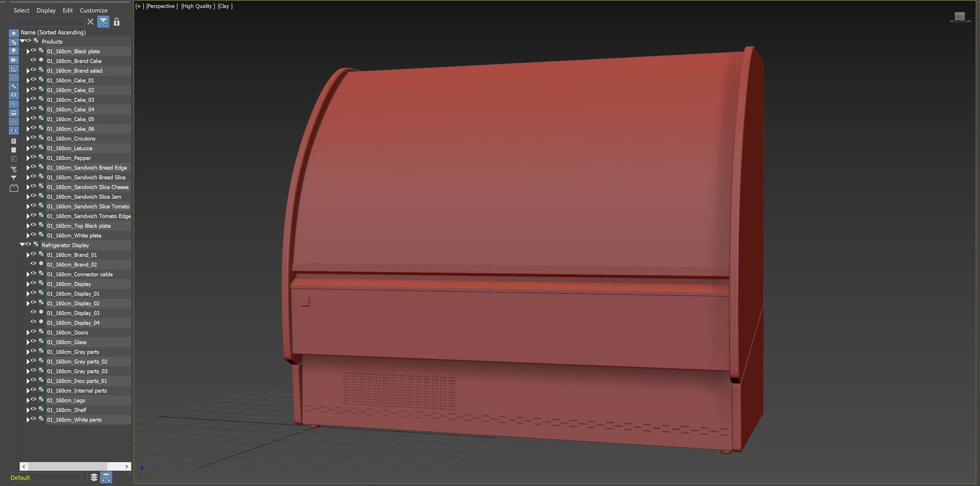Hide the 01_160cm_Glass object

[33, 341]
